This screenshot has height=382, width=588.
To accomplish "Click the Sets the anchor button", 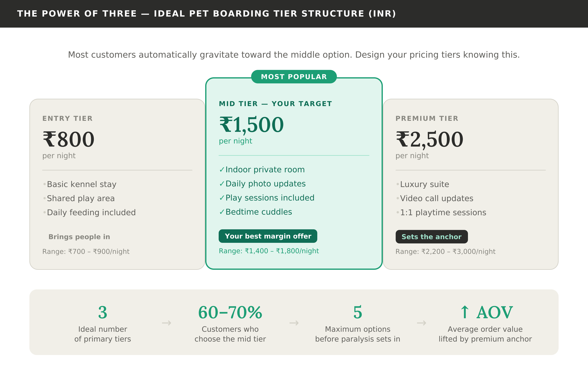I will pyautogui.click(x=431, y=237).
